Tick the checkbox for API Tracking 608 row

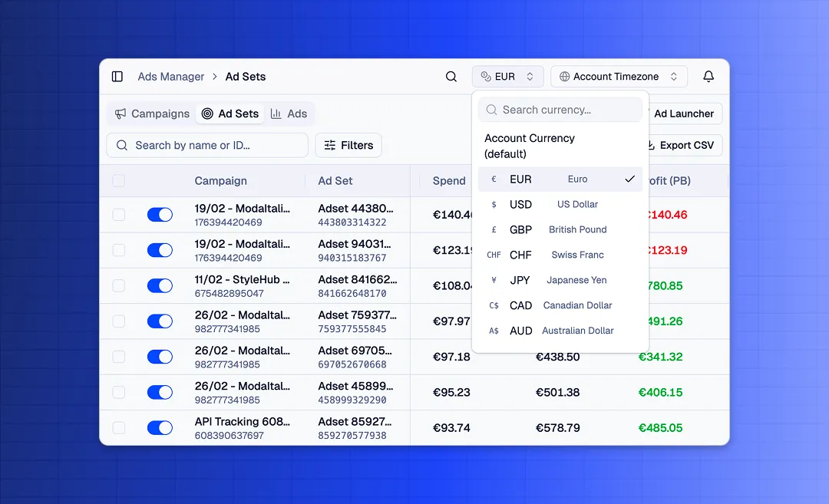point(119,427)
